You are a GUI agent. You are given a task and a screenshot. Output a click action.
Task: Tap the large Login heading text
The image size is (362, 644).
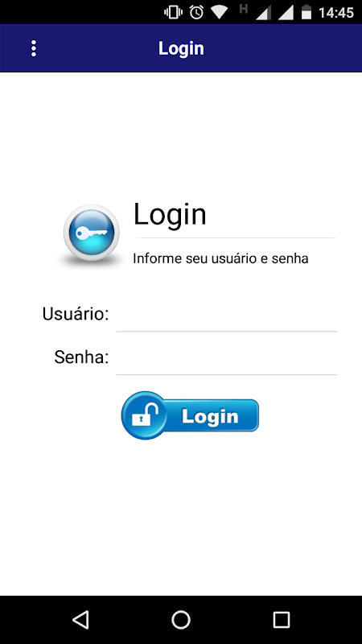coord(170,214)
